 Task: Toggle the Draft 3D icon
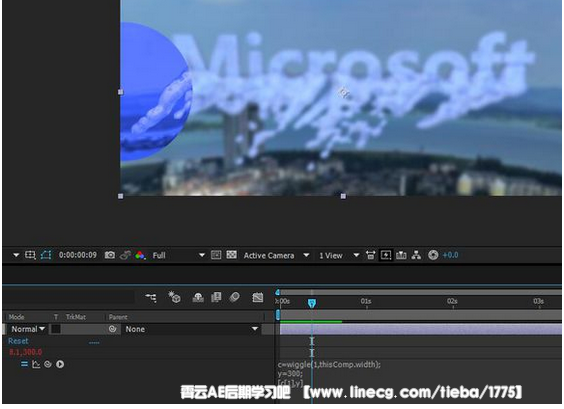[x=174, y=297]
